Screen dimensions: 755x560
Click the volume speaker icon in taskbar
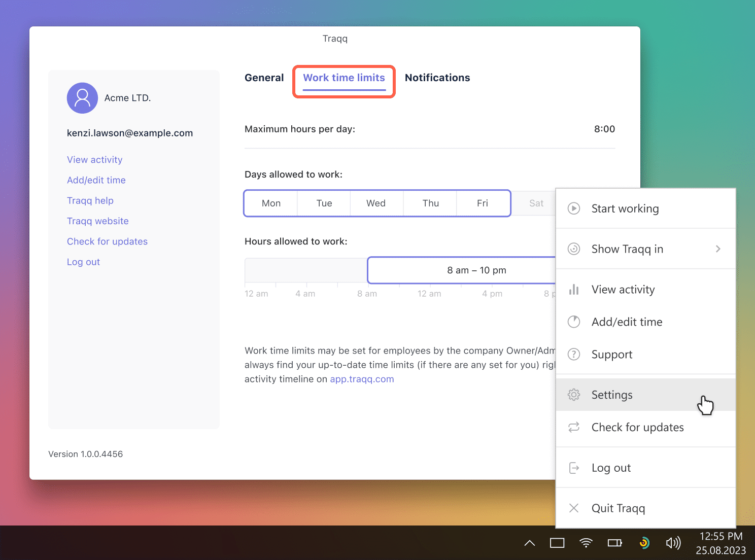tap(673, 543)
